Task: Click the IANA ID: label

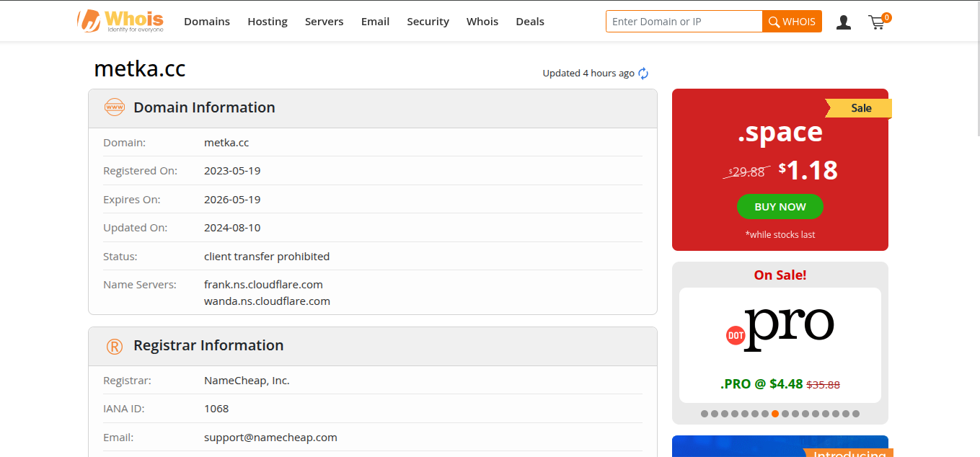Action: [x=124, y=409]
